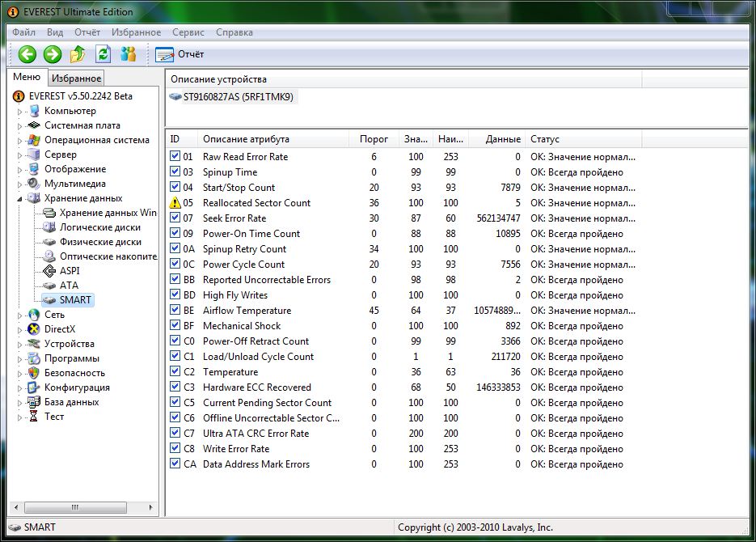The width and height of the screenshot is (756, 542).
Task: Toggle the Power-On Time Count checkbox
Action: click(175, 234)
